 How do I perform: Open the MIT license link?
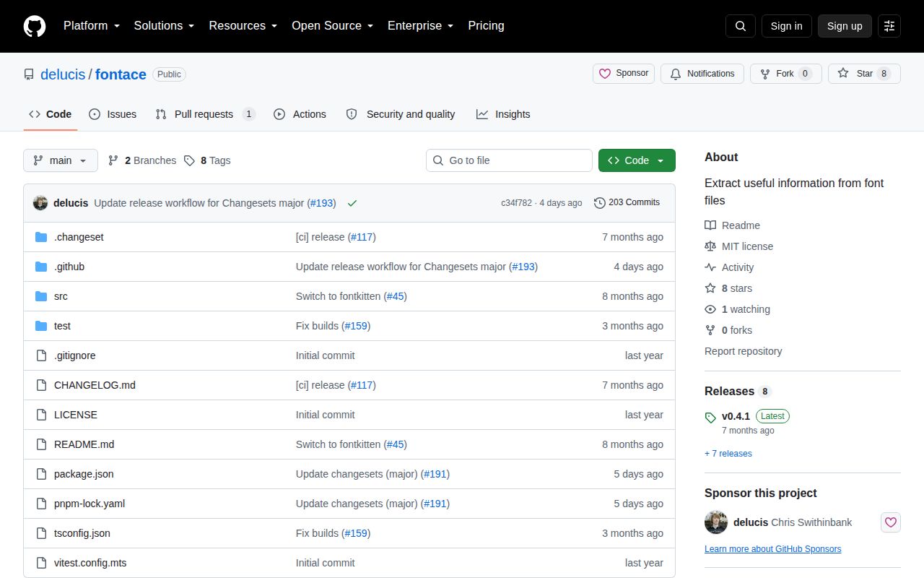739,246
